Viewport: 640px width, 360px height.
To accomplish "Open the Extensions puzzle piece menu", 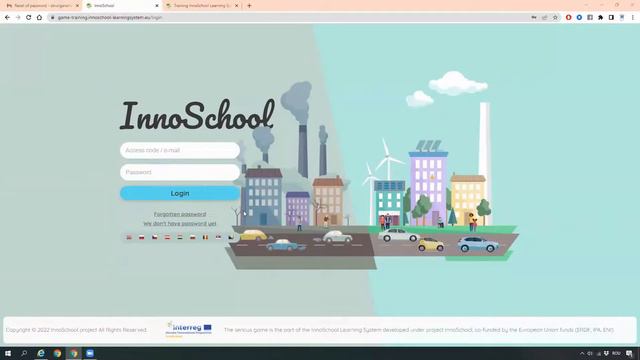I will click(x=600, y=18).
